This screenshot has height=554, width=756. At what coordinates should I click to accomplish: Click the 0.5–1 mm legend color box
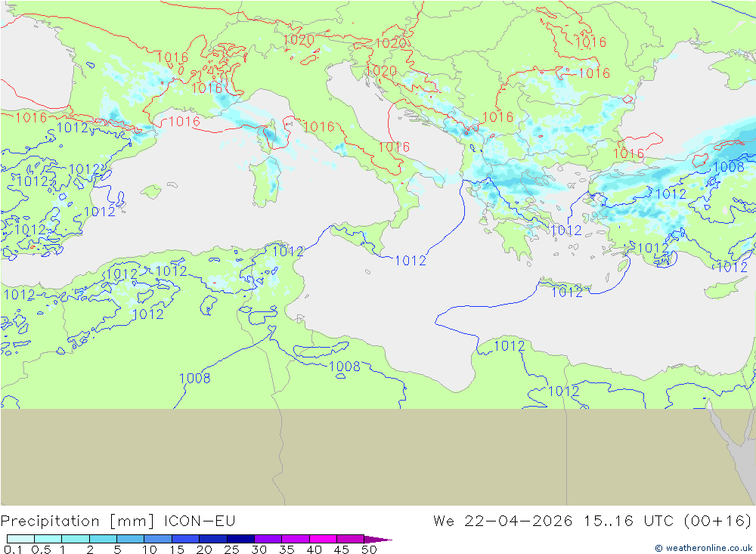point(48,539)
